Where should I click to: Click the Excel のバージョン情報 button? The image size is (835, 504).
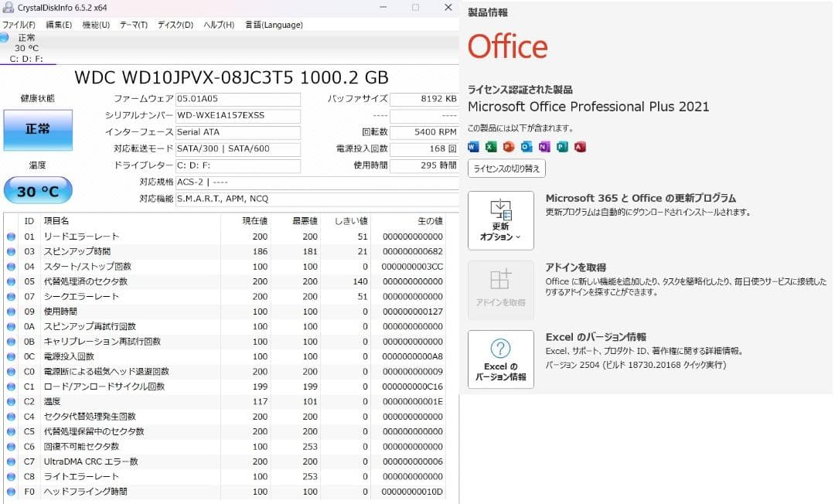coord(500,359)
